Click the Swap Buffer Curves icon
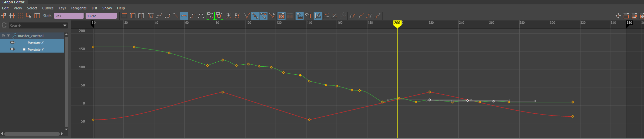This screenshot has height=139, width=644. coord(237,16)
